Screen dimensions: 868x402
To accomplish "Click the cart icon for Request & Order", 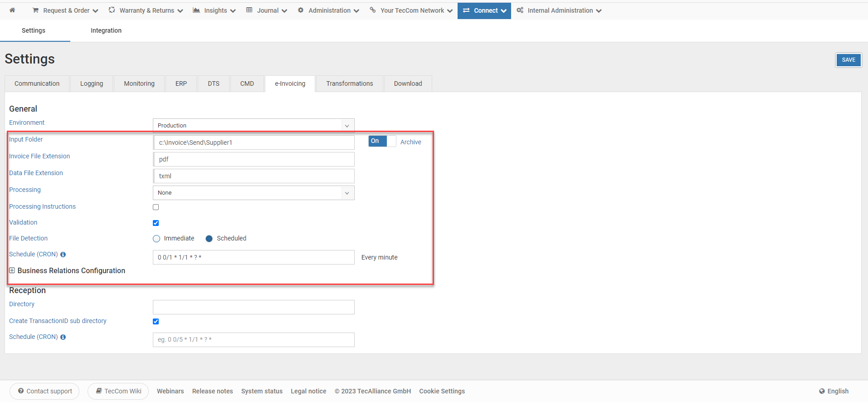I will [x=35, y=10].
